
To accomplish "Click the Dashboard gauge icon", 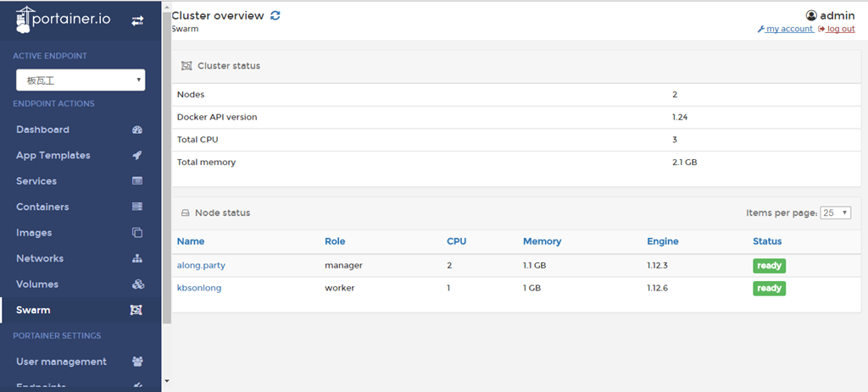I will 137,130.
